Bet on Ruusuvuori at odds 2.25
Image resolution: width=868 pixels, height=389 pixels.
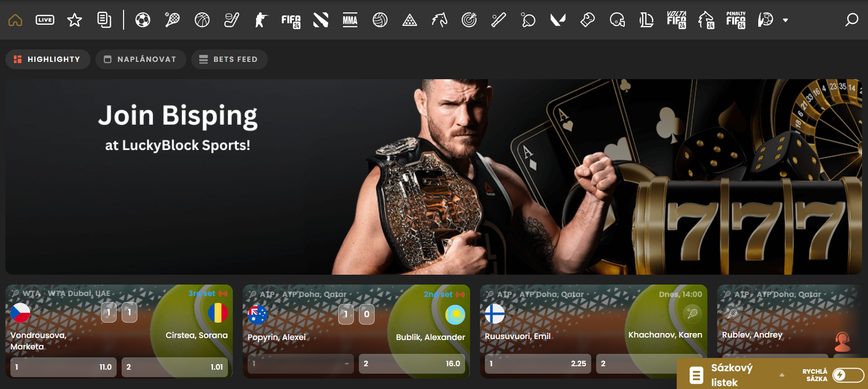(538, 364)
